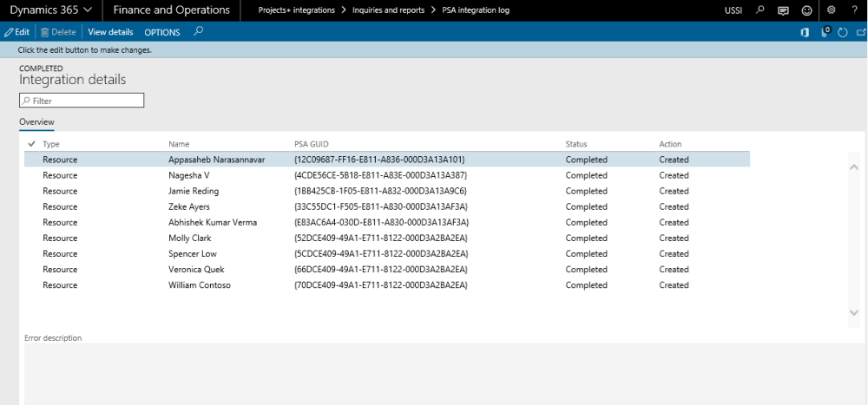This screenshot has width=868, height=405.
Task: Click the help question mark icon
Action: [852, 10]
